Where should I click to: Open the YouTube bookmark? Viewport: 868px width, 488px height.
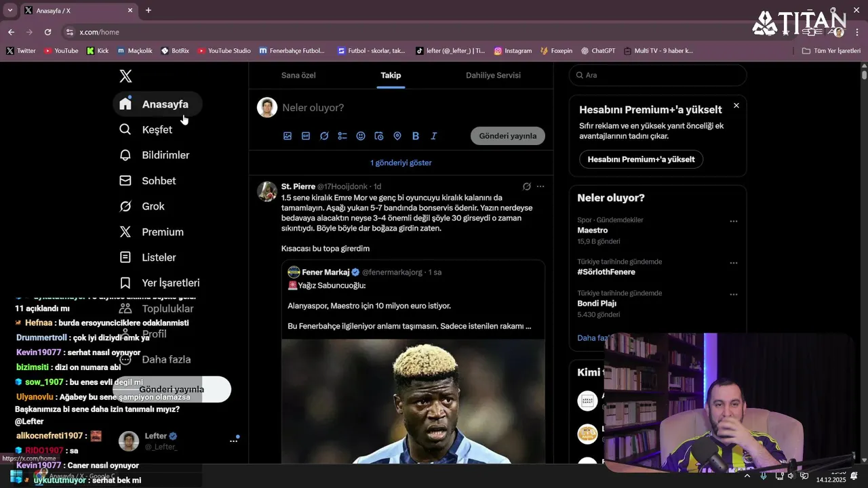coord(61,51)
